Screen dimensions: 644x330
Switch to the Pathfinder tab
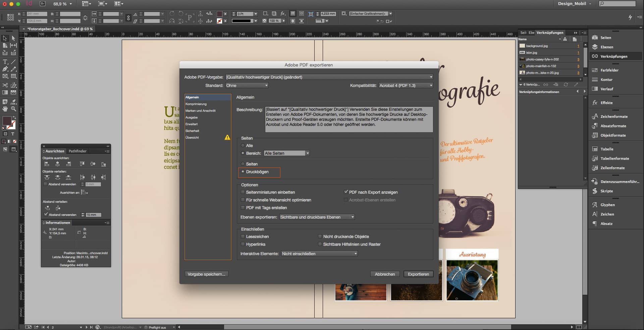(x=77, y=151)
